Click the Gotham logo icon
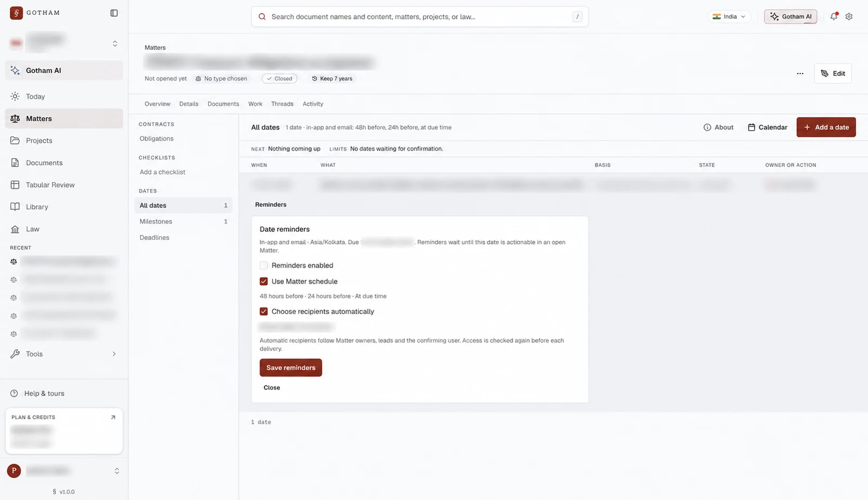The image size is (868, 500). (x=16, y=12)
